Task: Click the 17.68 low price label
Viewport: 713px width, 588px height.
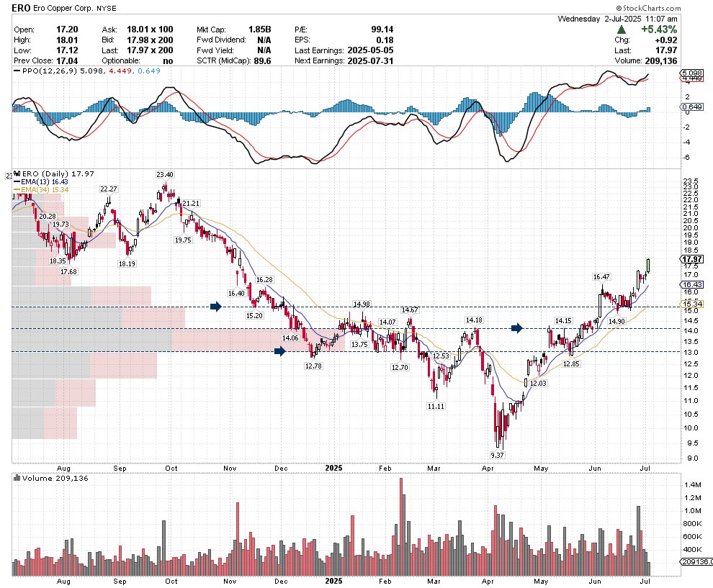Action: 68,271
